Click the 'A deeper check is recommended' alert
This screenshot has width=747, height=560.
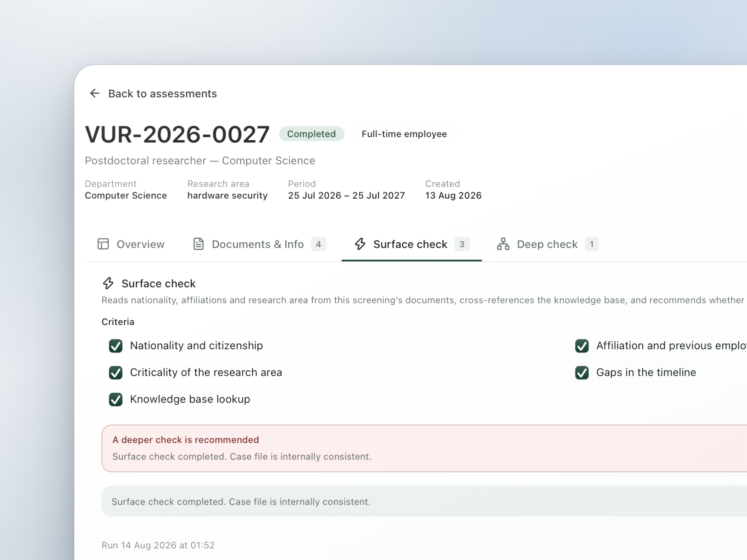pos(424,448)
